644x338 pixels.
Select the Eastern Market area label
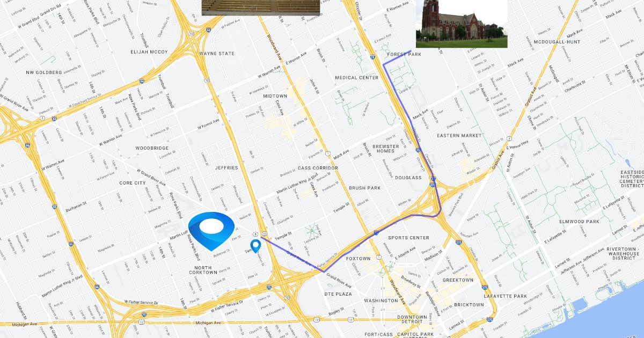[x=459, y=136]
